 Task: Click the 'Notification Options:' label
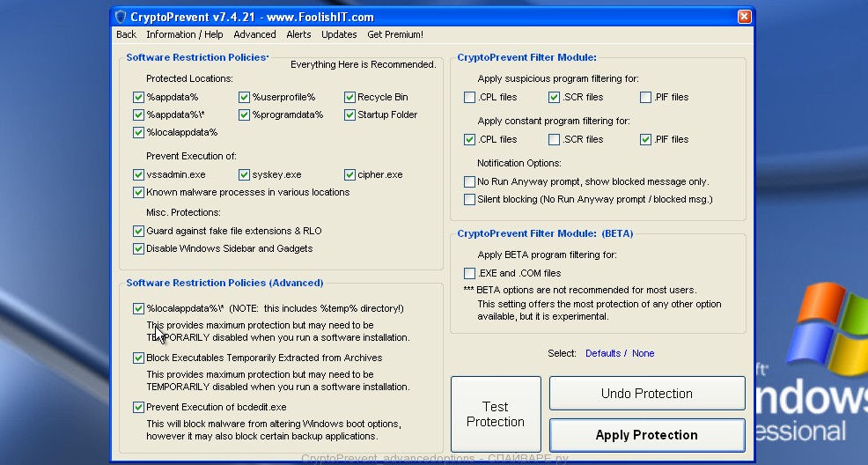coord(519,163)
